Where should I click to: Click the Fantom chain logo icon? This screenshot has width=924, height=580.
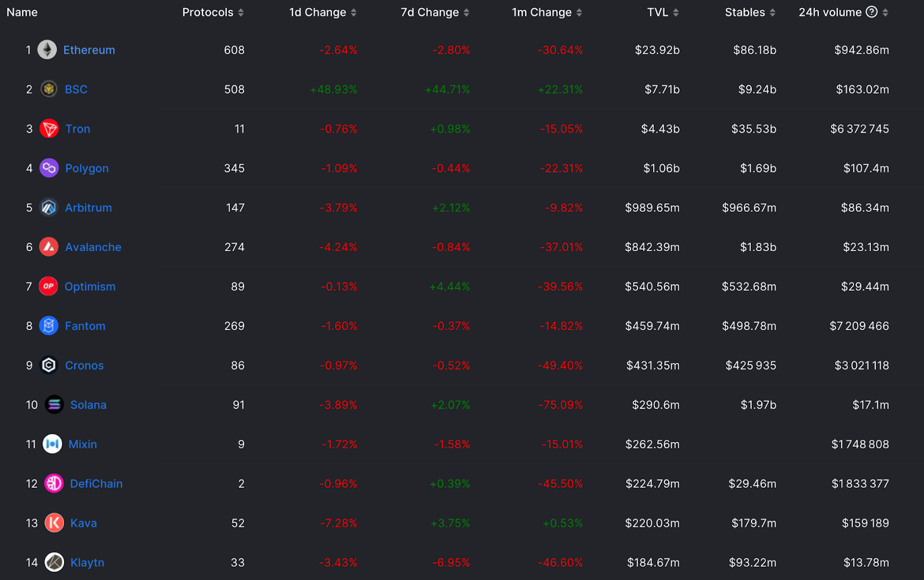click(49, 326)
